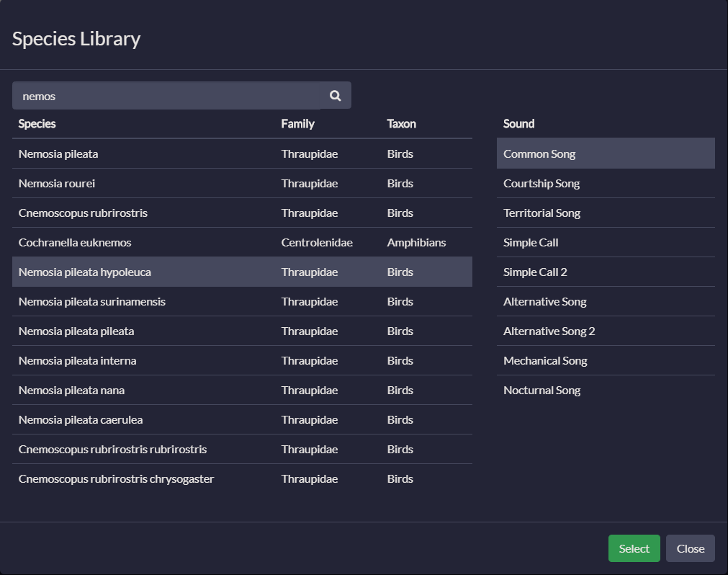Click the Species column header
Screen dimensions: 728x575
click(x=37, y=123)
